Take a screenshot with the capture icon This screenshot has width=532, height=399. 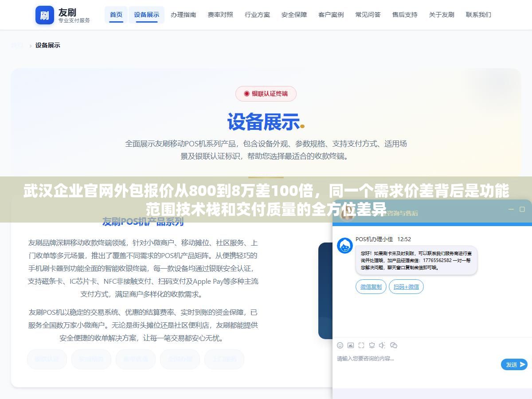(x=361, y=345)
